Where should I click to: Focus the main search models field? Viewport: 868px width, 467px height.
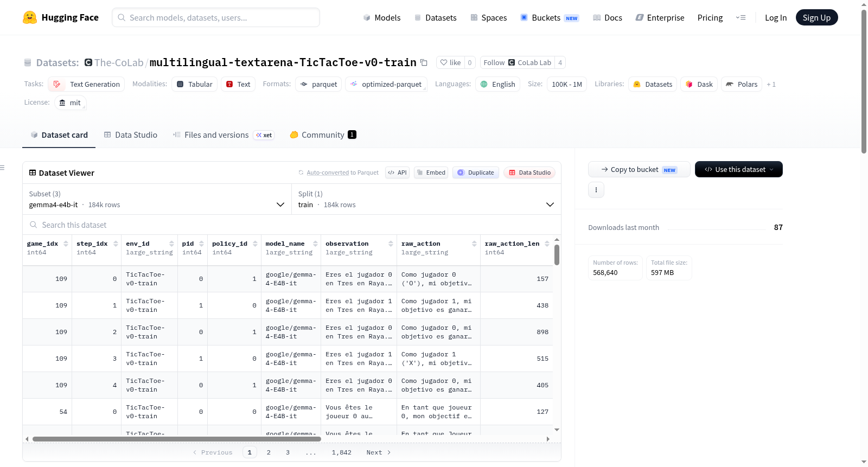[x=216, y=17]
